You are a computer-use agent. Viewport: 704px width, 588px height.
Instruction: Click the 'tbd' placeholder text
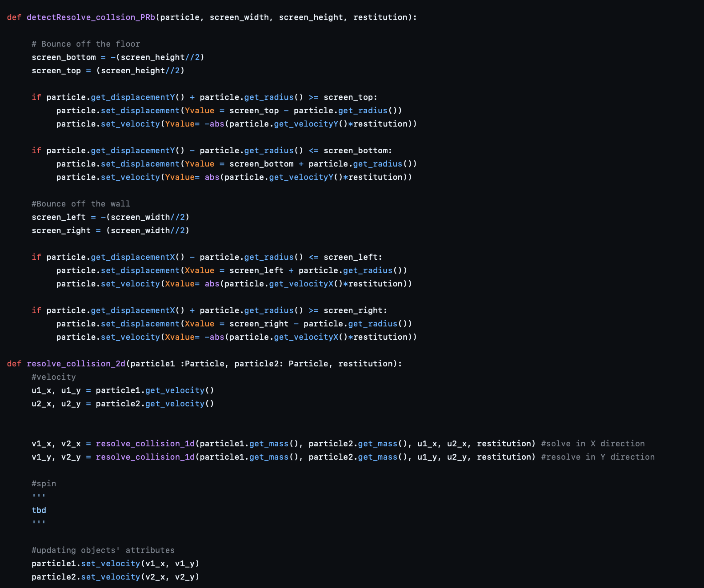click(39, 510)
